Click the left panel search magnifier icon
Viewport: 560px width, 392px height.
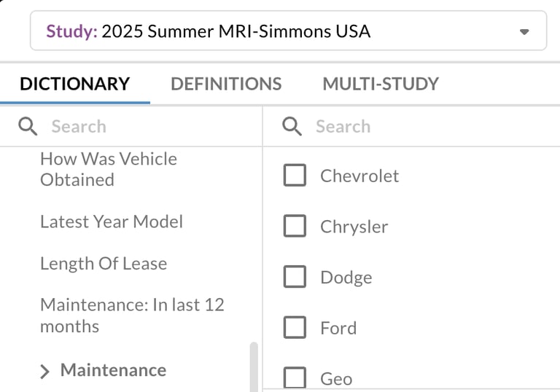coord(28,127)
